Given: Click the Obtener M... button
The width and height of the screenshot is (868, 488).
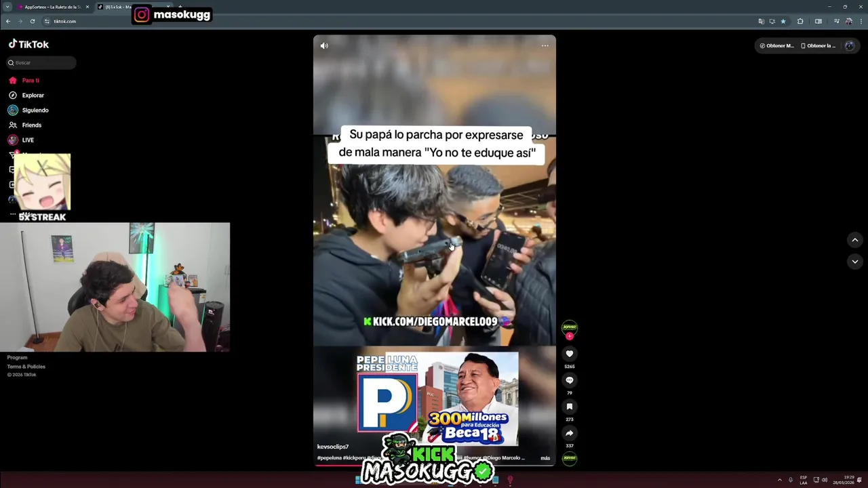Looking at the screenshot, I should pos(776,46).
